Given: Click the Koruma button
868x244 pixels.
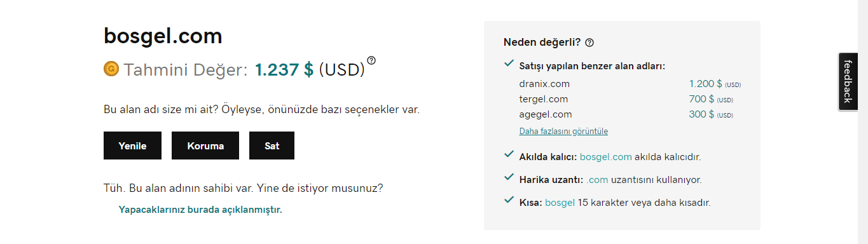Looking at the screenshot, I should coord(205,146).
